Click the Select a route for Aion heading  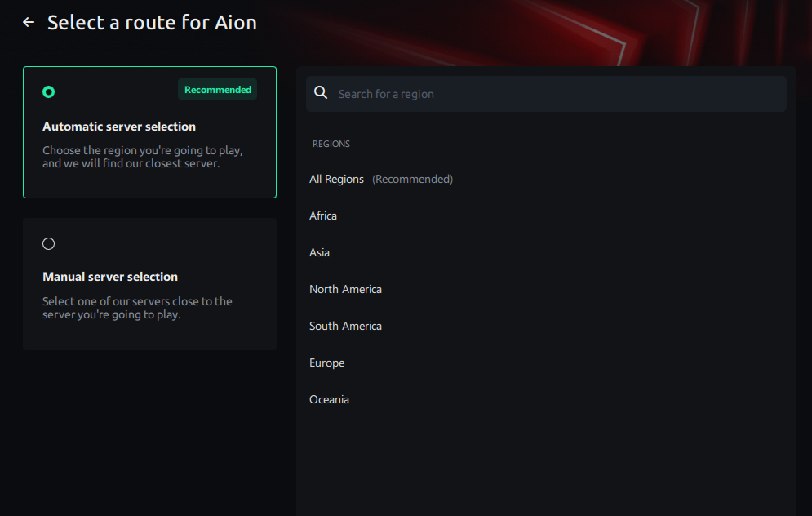(152, 23)
